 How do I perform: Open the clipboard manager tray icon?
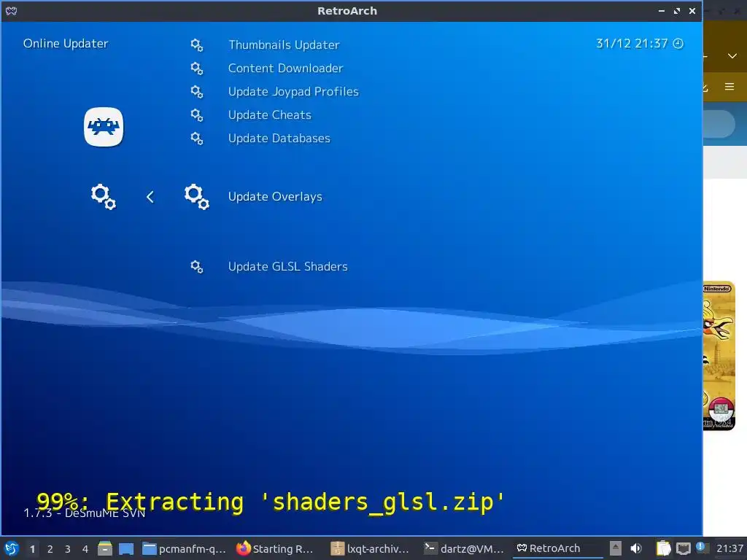pyautogui.click(x=663, y=548)
